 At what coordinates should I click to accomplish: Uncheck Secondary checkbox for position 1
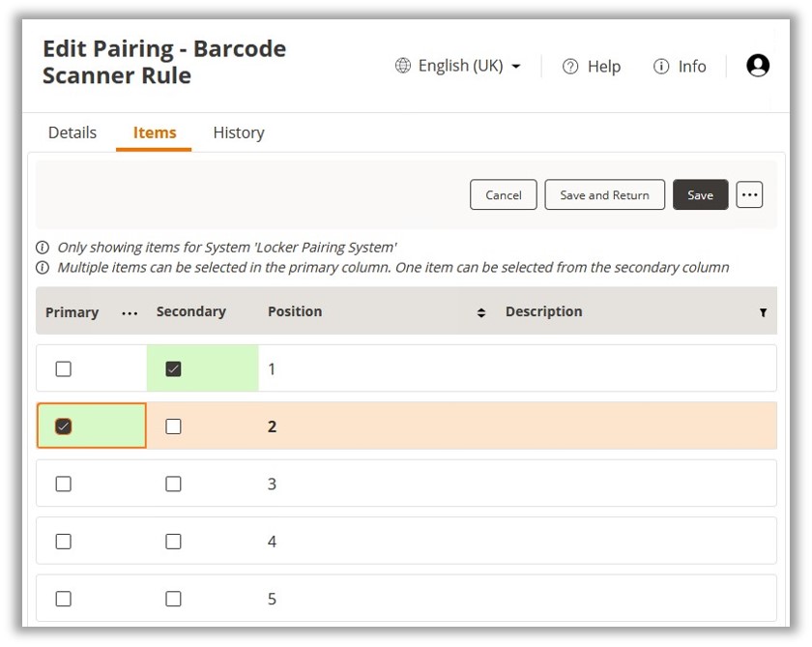click(x=173, y=368)
